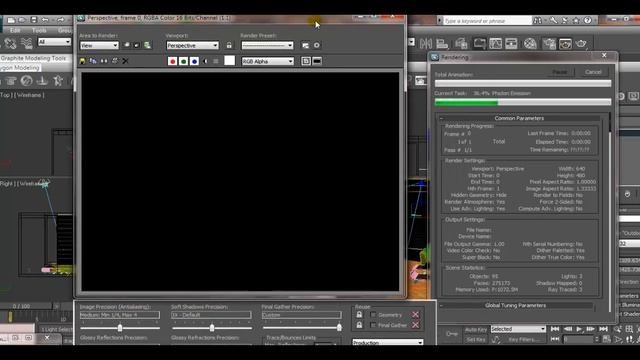
Task: Click the Go to End playback button
Action: click(x=603, y=329)
